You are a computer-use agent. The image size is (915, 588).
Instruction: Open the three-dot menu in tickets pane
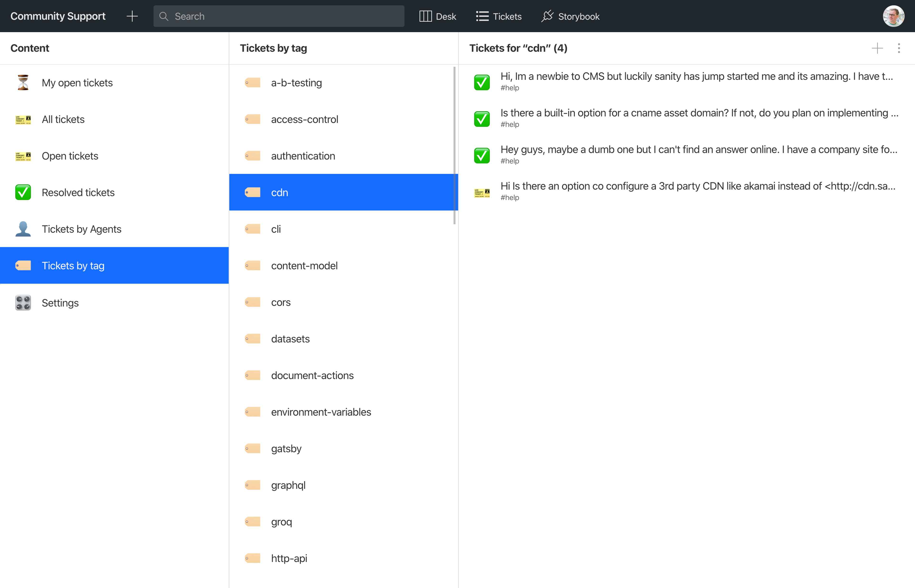click(899, 48)
